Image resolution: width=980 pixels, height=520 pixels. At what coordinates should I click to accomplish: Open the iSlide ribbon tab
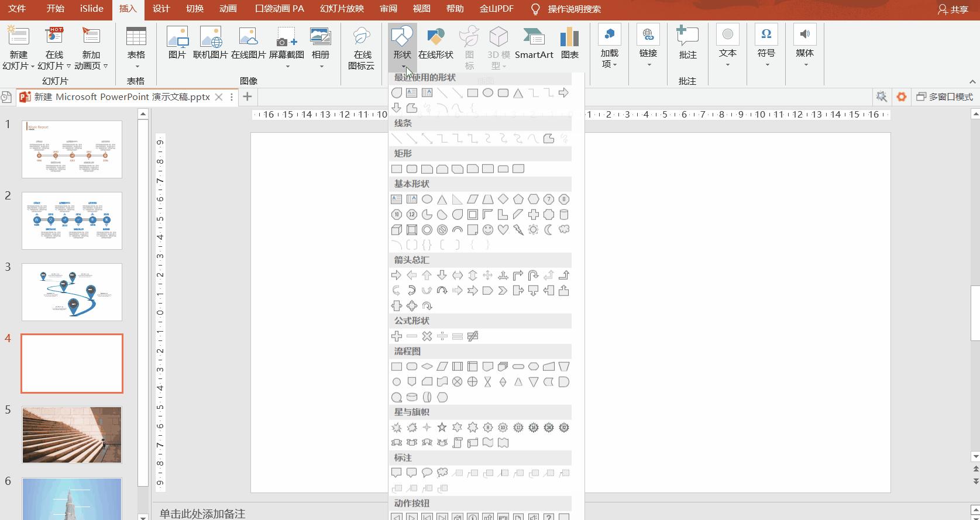point(92,9)
